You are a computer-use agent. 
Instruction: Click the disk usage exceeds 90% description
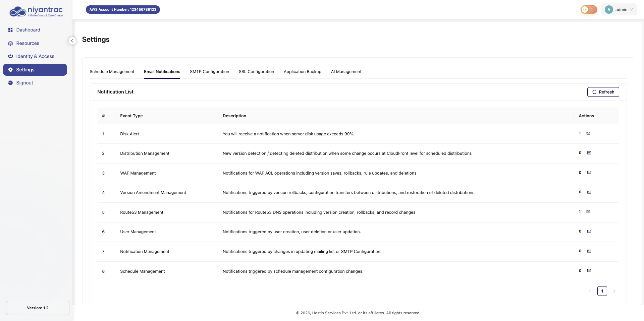[288, 134]
